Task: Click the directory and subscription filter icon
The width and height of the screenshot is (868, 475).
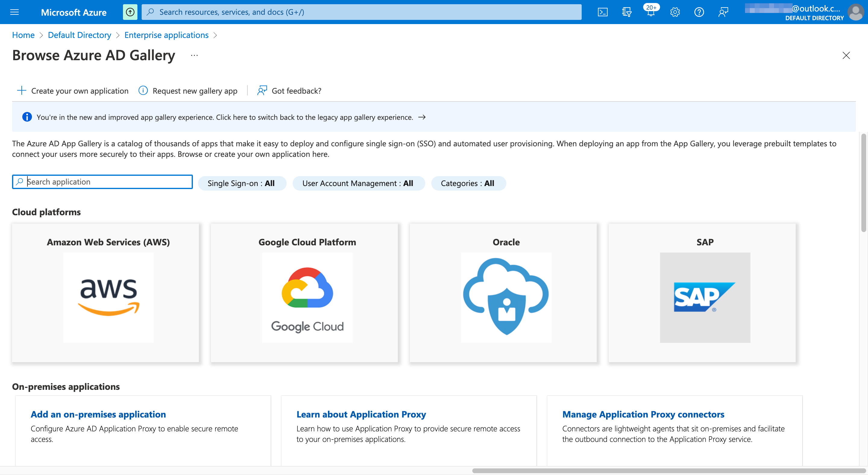Action: (627, 12)
